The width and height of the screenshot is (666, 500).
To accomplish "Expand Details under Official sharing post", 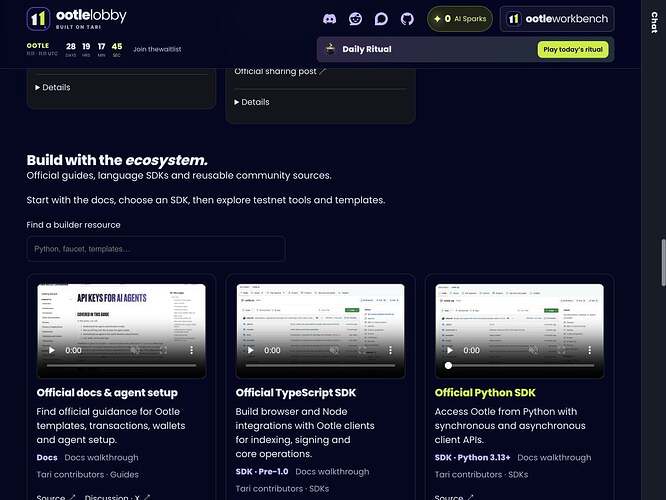I will click(x=252, y=102).
